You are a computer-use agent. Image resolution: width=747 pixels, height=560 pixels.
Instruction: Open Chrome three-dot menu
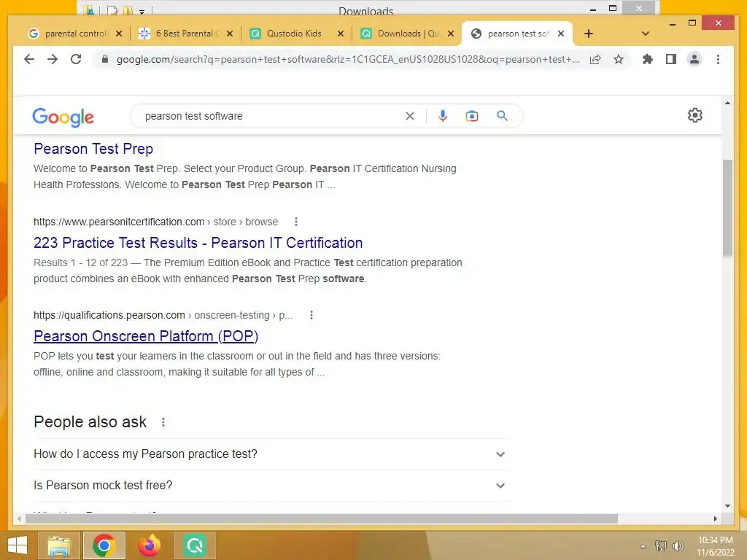(x=718, y=60)
